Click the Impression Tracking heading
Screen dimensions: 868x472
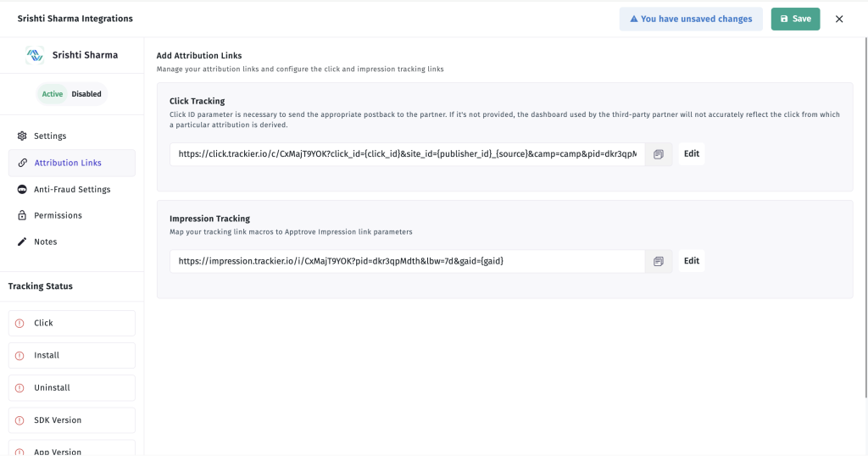[x=210, y=219]
